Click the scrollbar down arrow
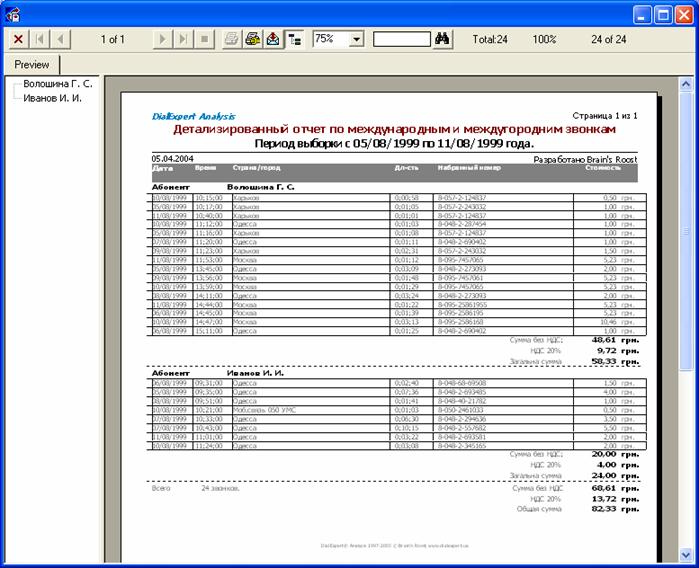 click(x=686, y=555)
